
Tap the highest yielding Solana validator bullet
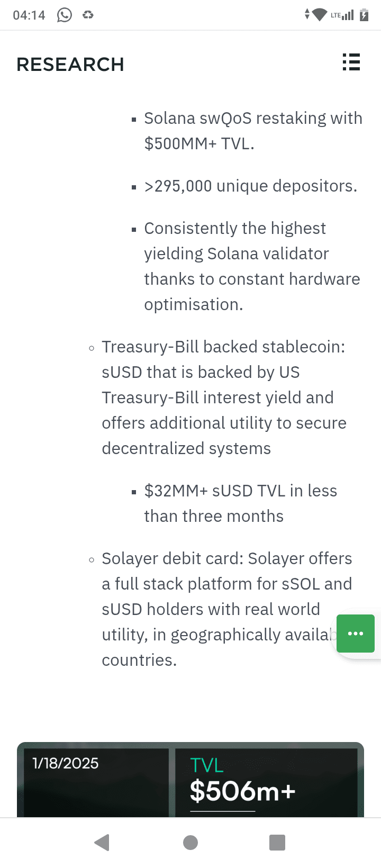tap(251, 266)
